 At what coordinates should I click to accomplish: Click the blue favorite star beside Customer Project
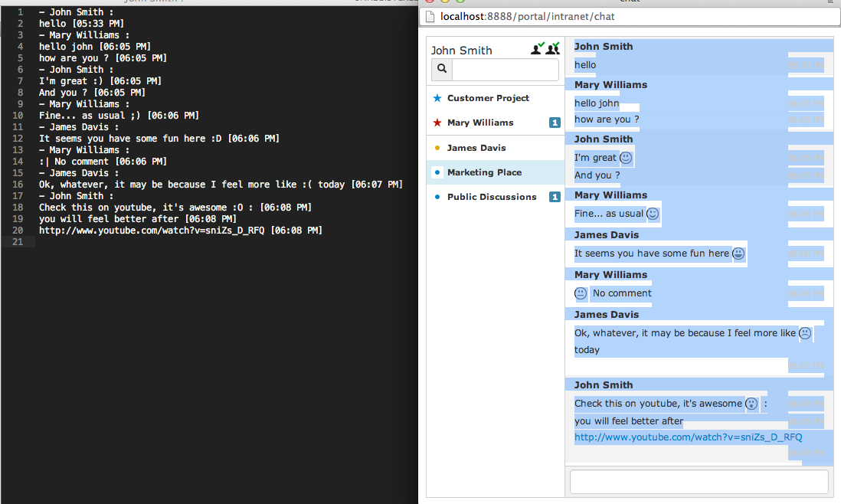(x=437, y=98)
